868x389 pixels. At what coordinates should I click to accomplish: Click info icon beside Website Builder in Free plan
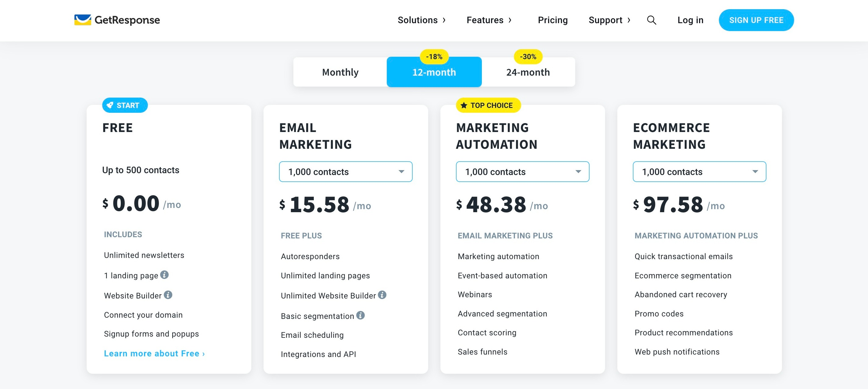point(168,295)
